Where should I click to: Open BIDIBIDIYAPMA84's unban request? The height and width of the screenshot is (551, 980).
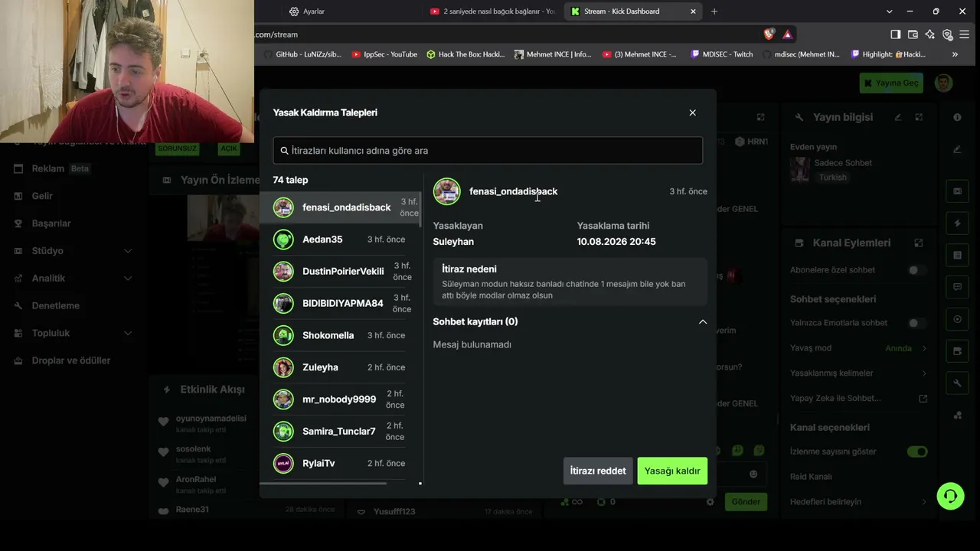click(x=340, y=303)
